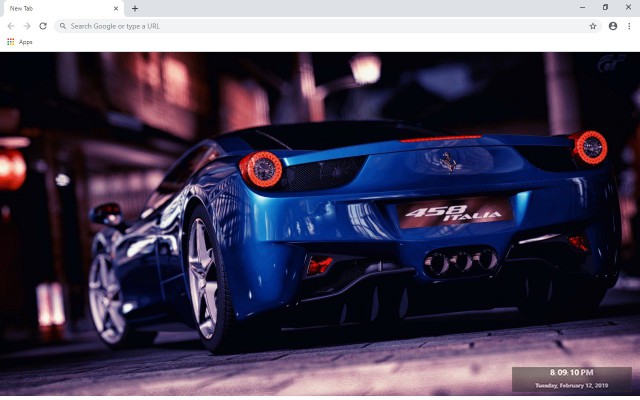Click the search magnifier icon in address bar
This screenshot has height=400, width=640.
tap(63, 26)
